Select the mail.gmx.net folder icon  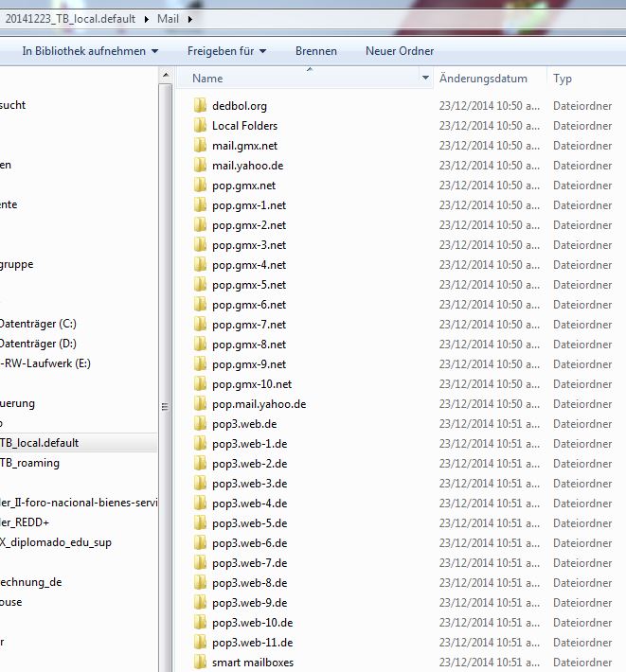point(200,146)
